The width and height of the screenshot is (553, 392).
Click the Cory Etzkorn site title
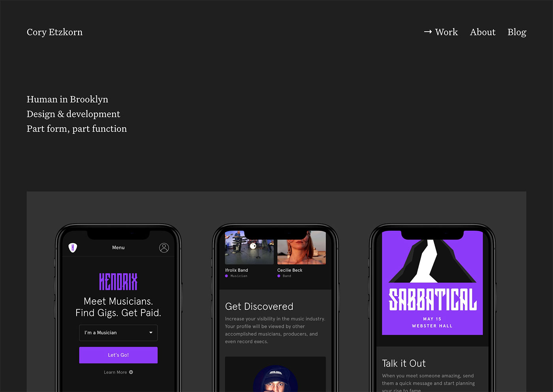point(55,32)
